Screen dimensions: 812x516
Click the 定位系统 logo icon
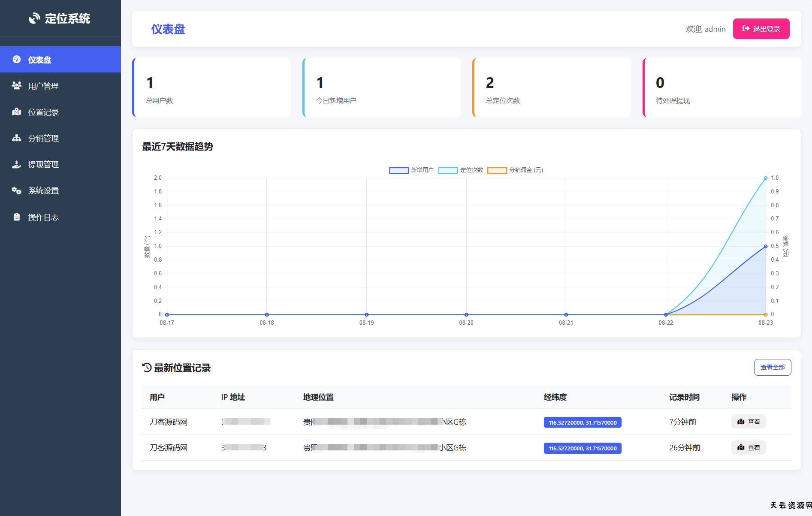(35, 18)
